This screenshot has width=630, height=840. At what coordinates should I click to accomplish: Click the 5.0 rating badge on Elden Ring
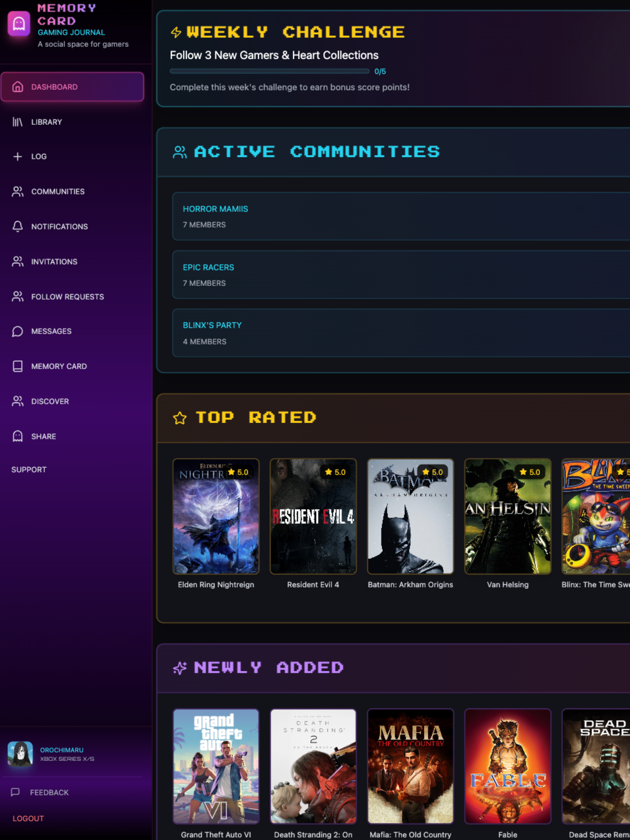click(238, 472)
